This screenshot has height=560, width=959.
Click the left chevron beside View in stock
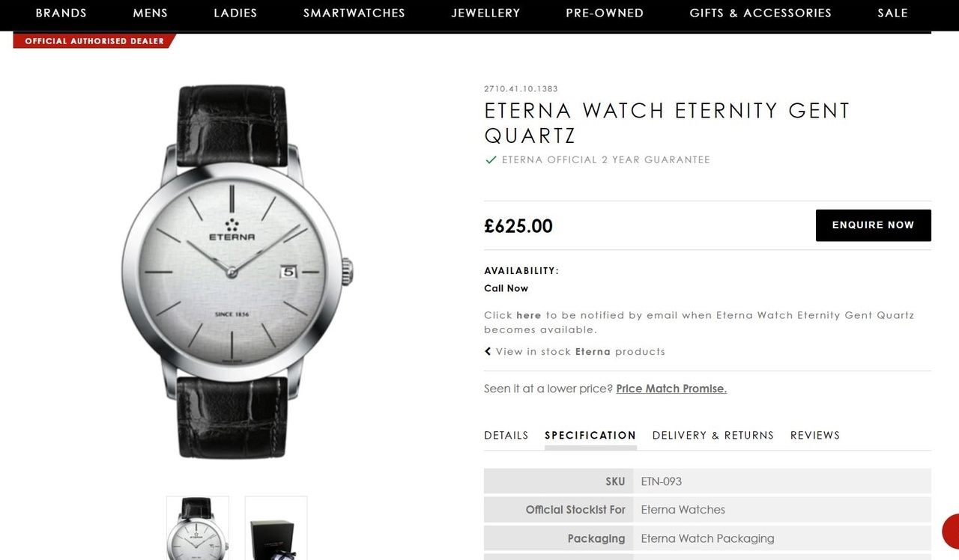(488, 351)
